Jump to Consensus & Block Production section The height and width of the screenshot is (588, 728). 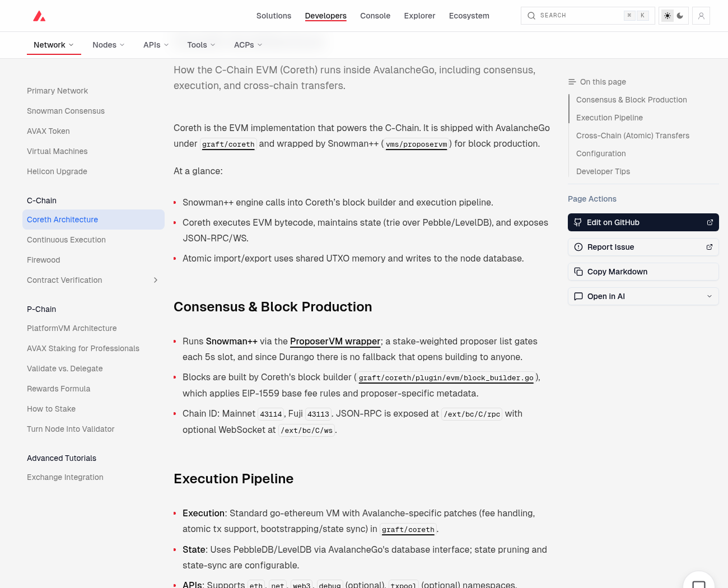[632, 100]
